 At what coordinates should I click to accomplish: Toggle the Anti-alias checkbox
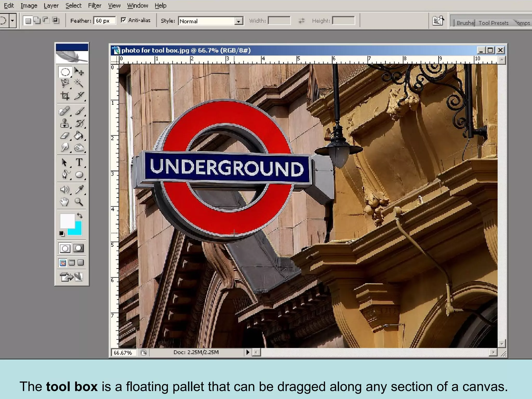click(x=124, y=20)
